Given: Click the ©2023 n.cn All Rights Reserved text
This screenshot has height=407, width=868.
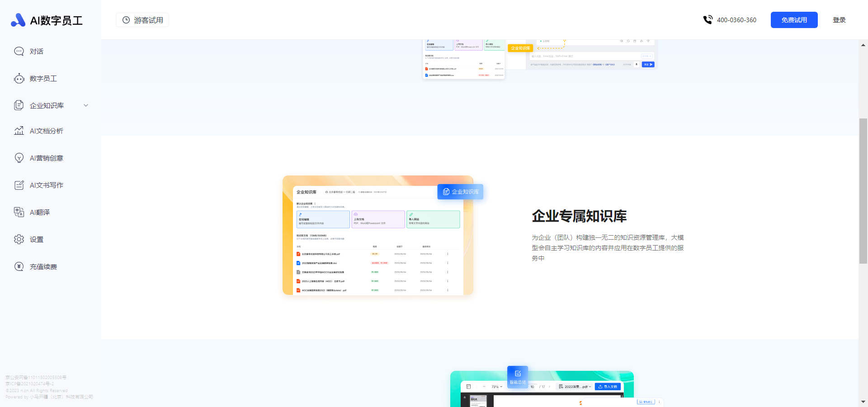Looking at the screenshot, I should [37, 391].
